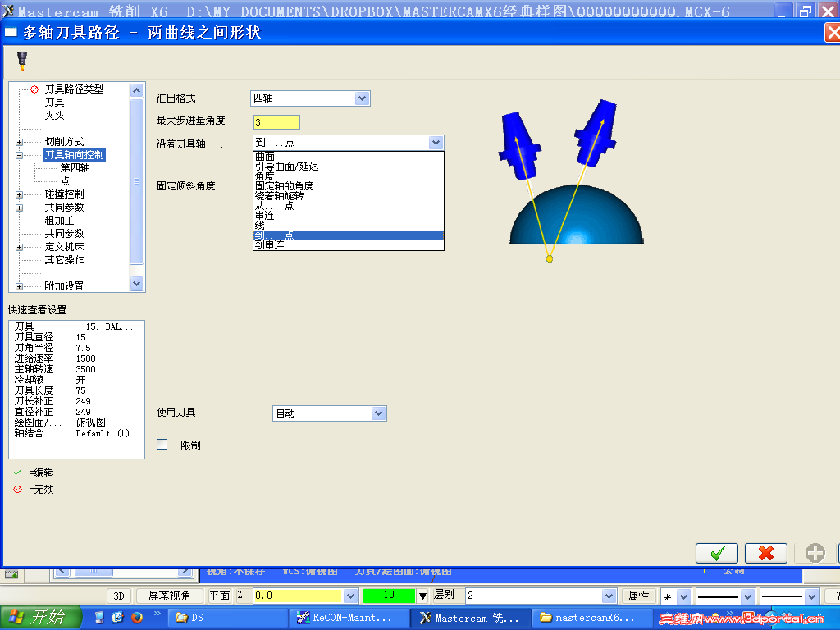The width and height of the screenshot is (840, 630).
Task: Switch to DS folder taskbar window
Action: point(228,618)
